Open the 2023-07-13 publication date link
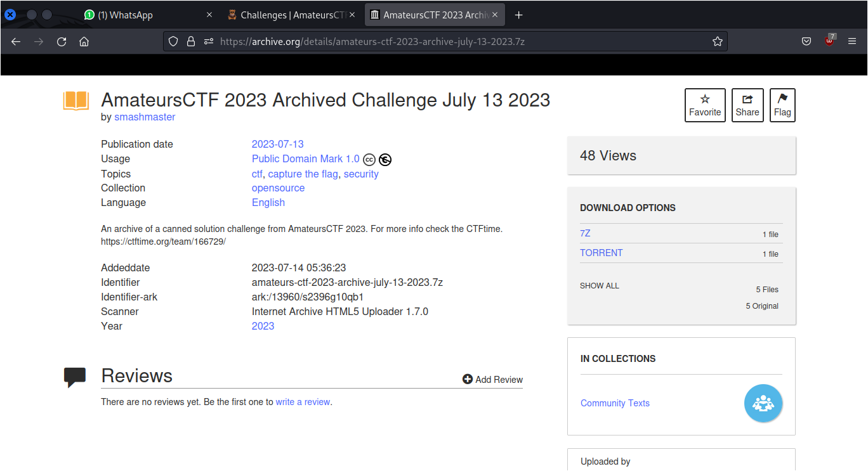 click(278, 144)
